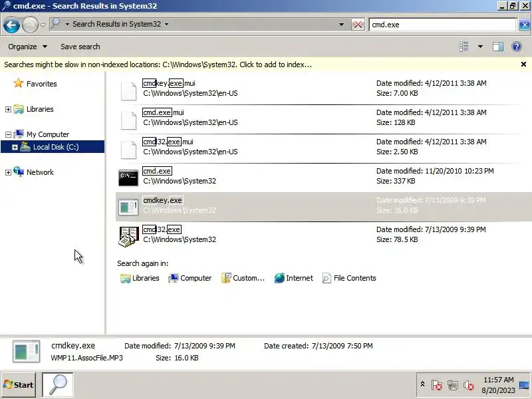Click the cmd.exe search input field
This screenshot has width=532, height=399.
click(442, 25)
